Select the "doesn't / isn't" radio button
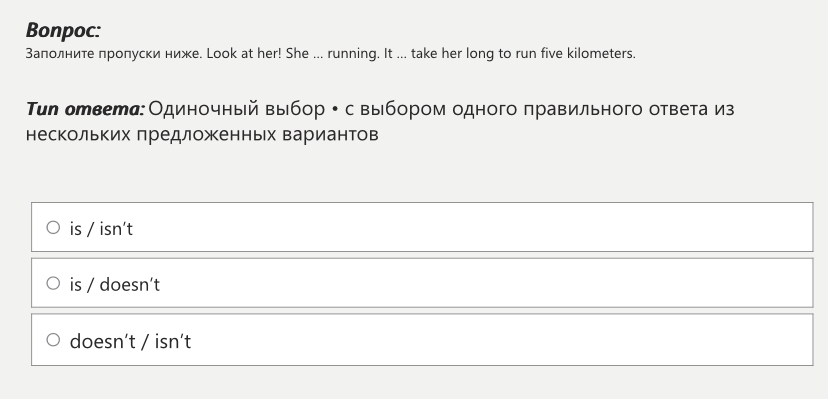The height and width of the screenshot is (399, 828). 53,340
